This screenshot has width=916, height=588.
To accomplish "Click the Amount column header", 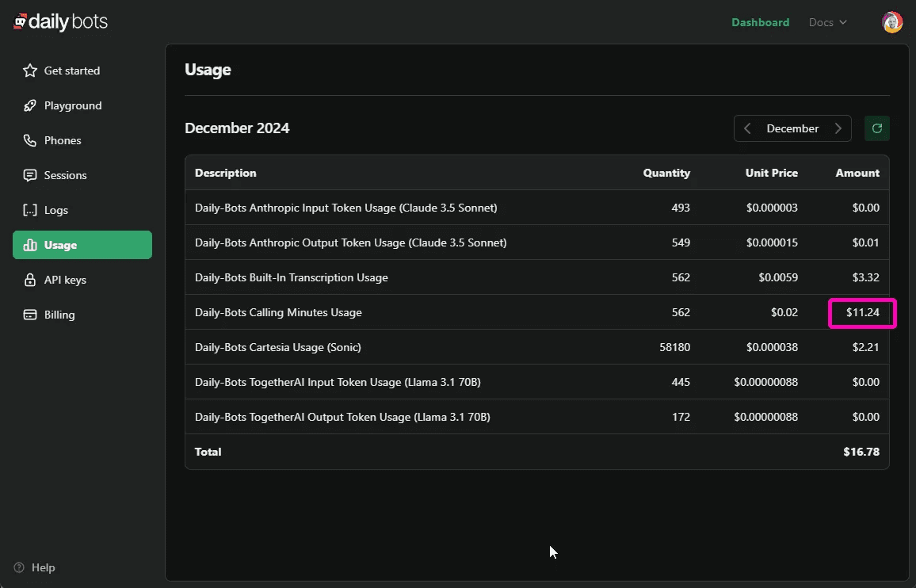I will (857, 173).
